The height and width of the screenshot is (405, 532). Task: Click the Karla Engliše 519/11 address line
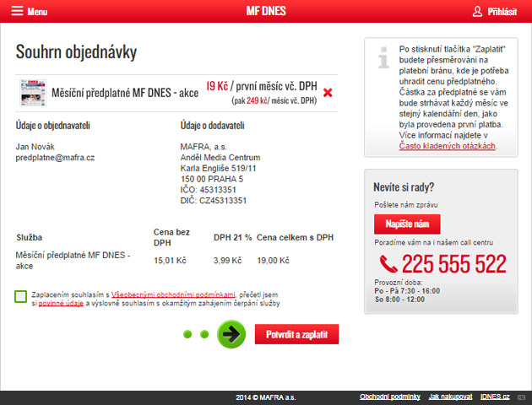click(218, 169)
